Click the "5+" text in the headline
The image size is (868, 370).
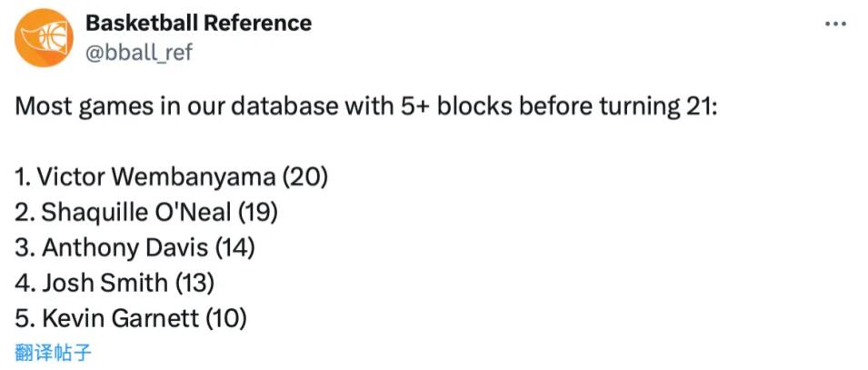pyautogui.click(x=414, y=106)
